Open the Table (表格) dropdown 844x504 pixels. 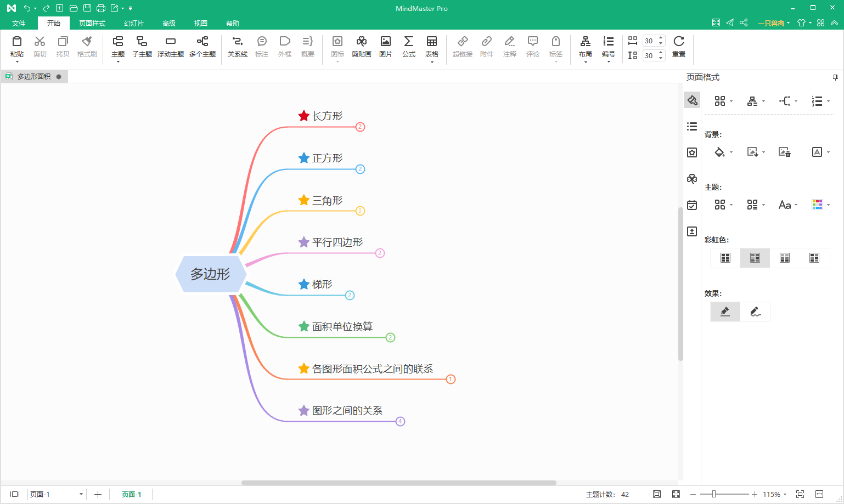click(432, 61)
